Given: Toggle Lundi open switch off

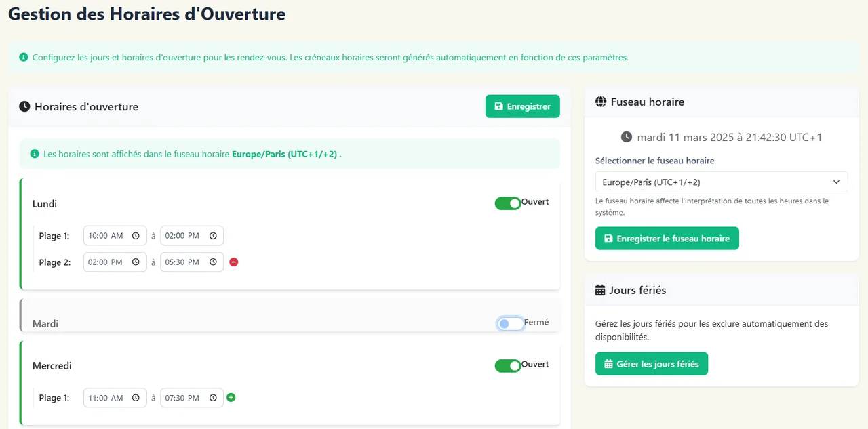Looking at the screenshot, I should pyautogui.click(x=508, y=203).
